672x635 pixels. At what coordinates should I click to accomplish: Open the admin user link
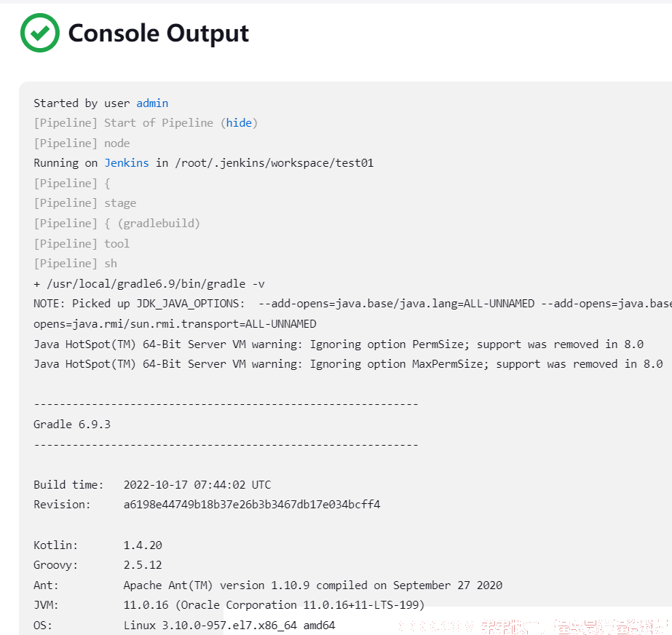click(x=152, y=103)
